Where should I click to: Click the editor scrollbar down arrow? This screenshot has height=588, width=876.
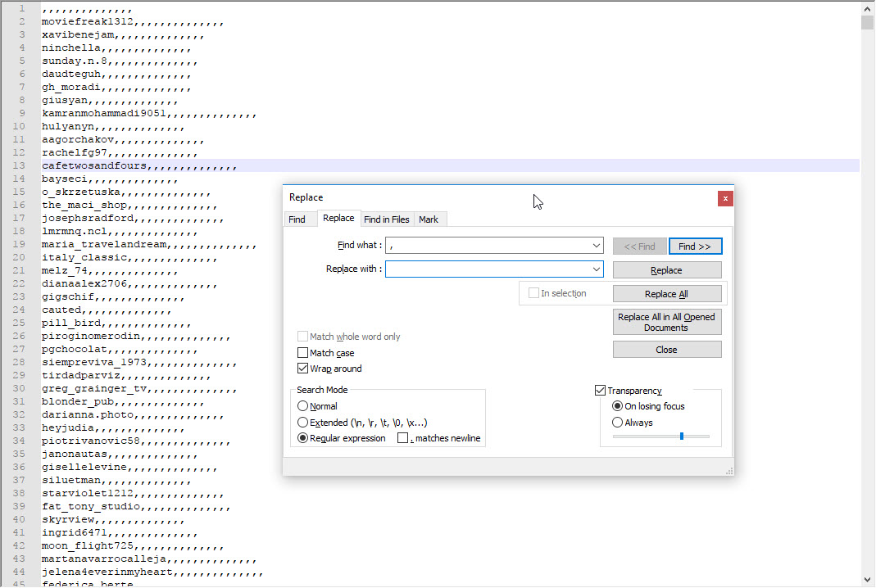(x=868, y=580)
